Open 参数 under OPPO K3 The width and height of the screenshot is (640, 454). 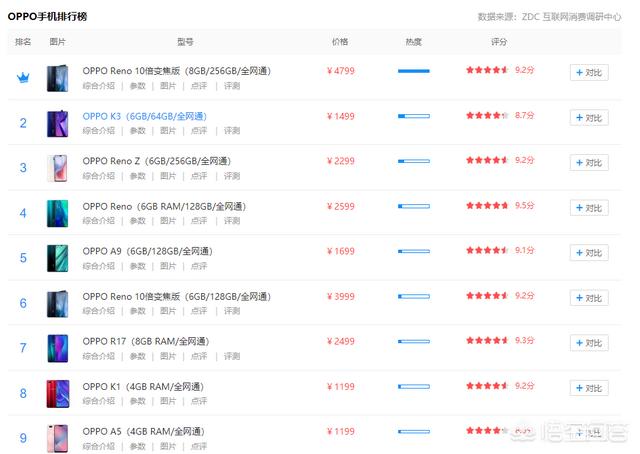point(138,131)
